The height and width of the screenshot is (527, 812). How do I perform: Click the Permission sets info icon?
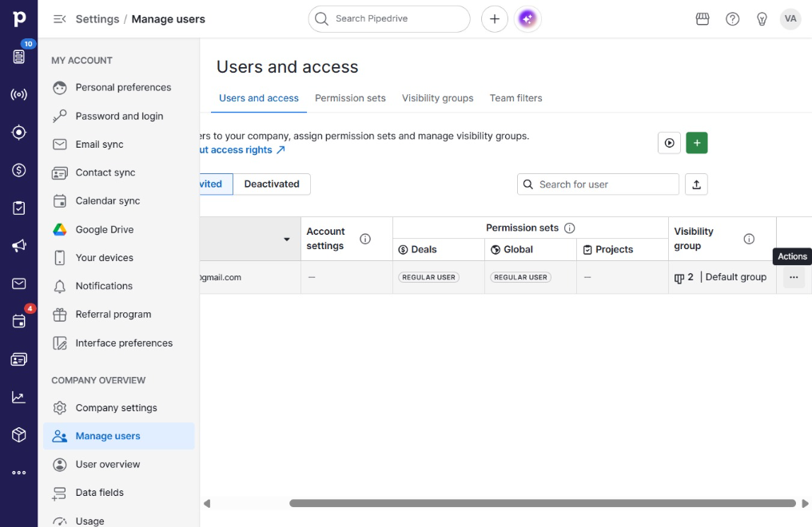(x=569, y=228)
